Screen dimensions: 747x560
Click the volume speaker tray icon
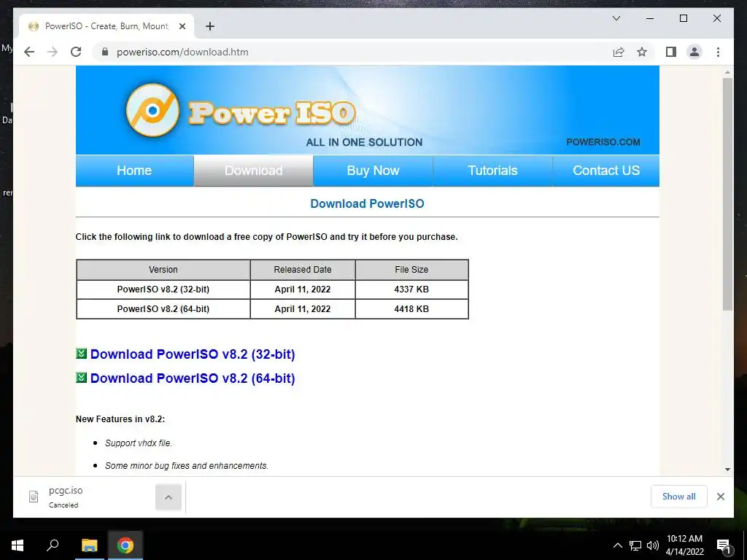coord(653,545)
